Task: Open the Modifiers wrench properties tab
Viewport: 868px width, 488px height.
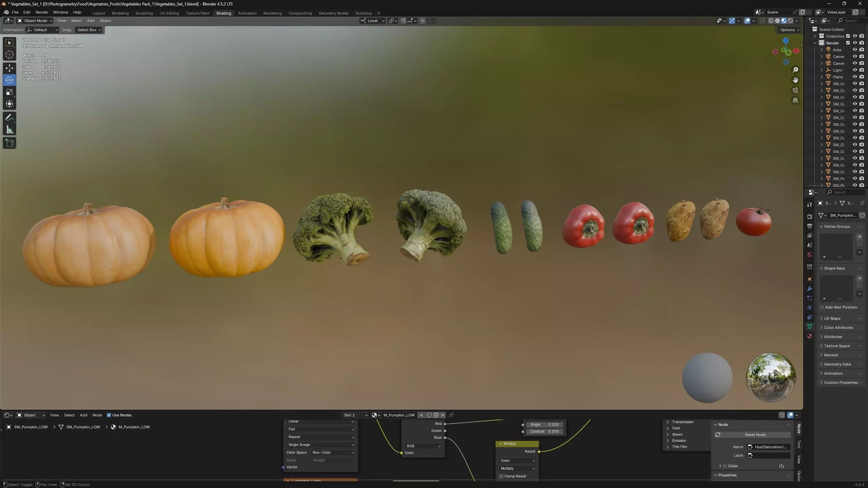Action: tap(810, 289)
